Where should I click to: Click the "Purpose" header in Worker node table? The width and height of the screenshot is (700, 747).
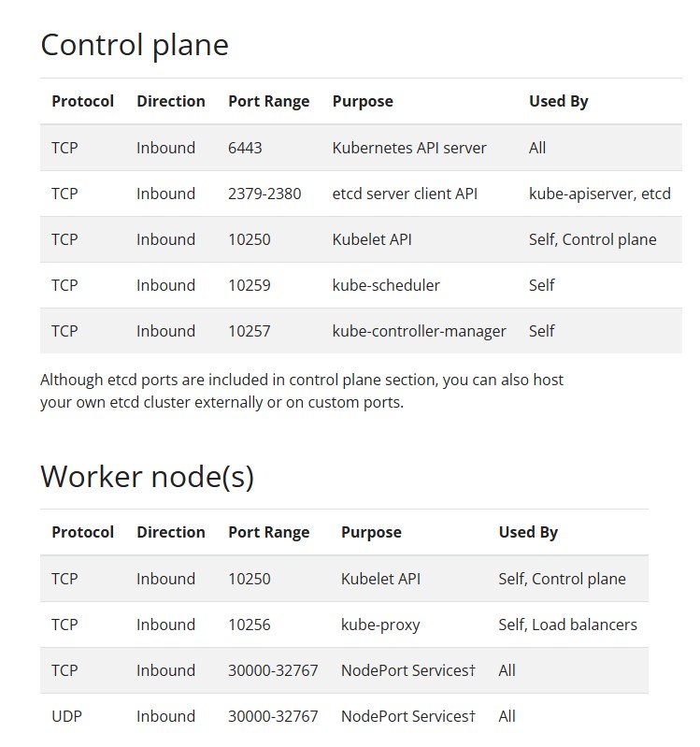[371, 532]
